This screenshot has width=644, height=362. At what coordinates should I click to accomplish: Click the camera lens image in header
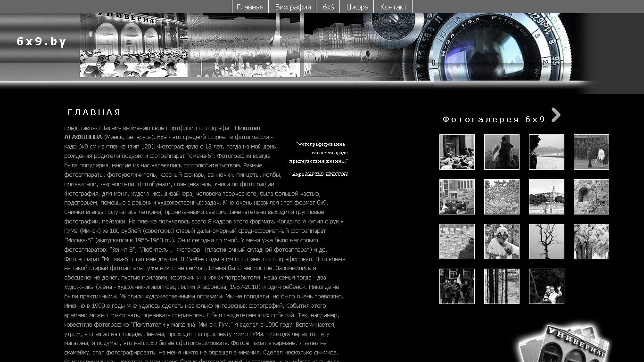[x=488, y=47]
